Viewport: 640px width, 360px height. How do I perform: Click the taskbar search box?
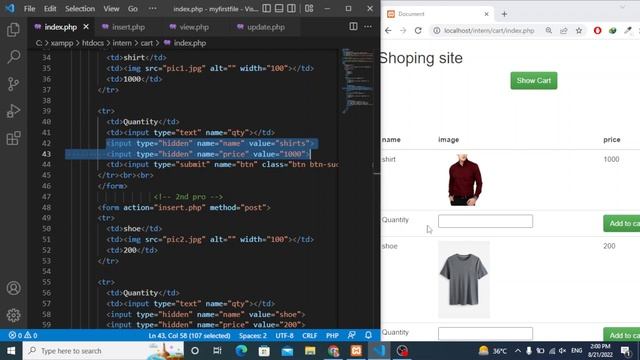(103, 351)
